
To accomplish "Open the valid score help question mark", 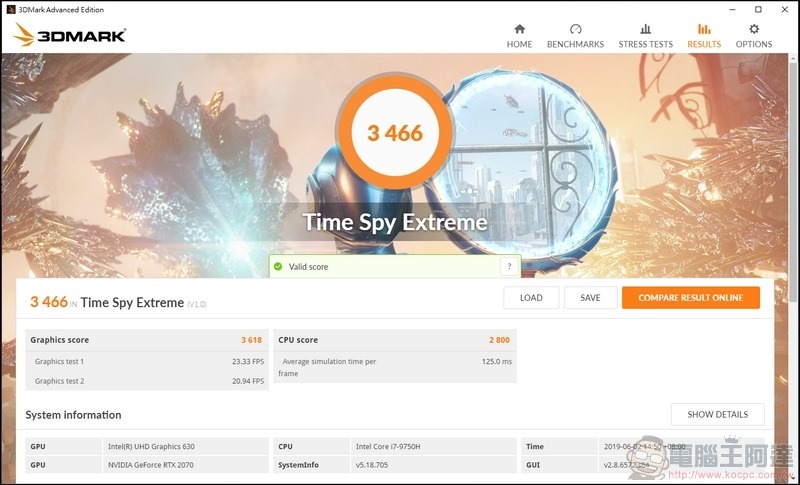I will pos(509,266).
